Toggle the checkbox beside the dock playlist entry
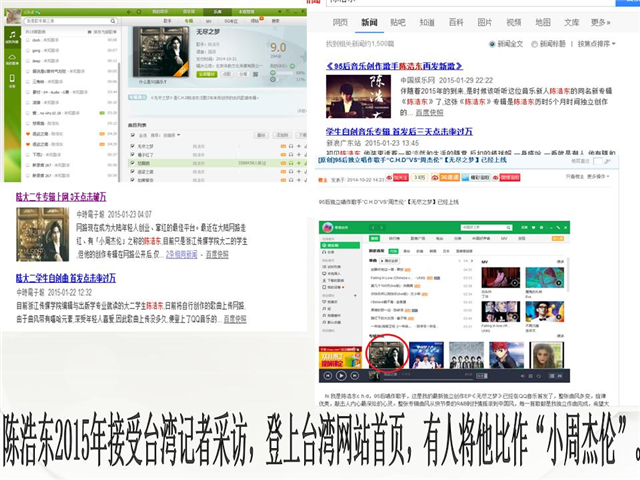640x480 pixels. point(28,40)
